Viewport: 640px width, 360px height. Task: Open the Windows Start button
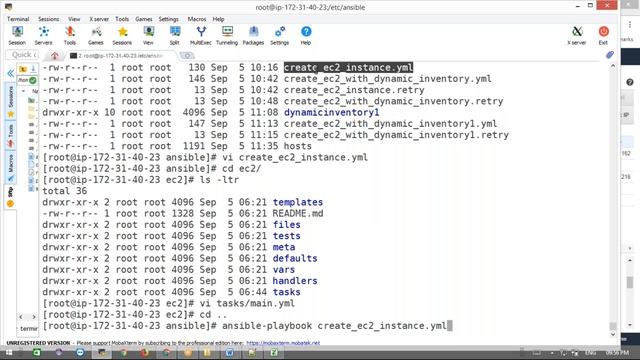click(x=9, y=353)
